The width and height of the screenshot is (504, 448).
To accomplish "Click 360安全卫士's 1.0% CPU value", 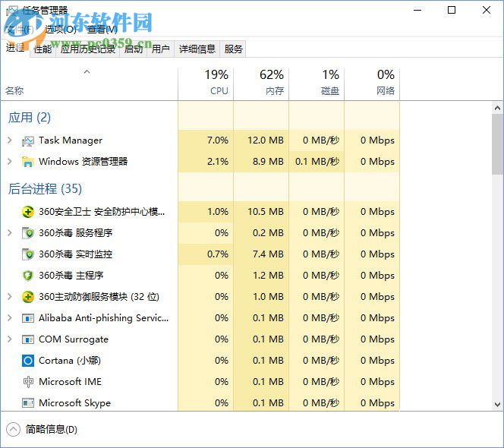I will point(218,212).
